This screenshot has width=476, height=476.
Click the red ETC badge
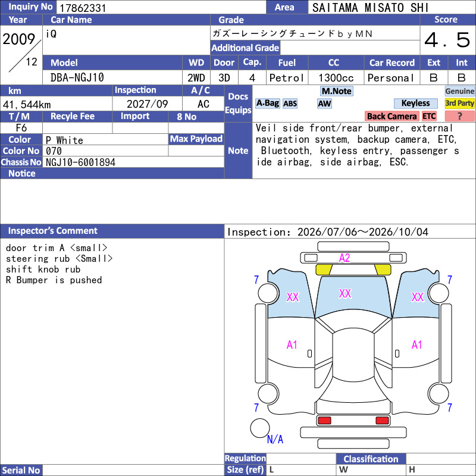pyautogui.click(x=429, y=116)
